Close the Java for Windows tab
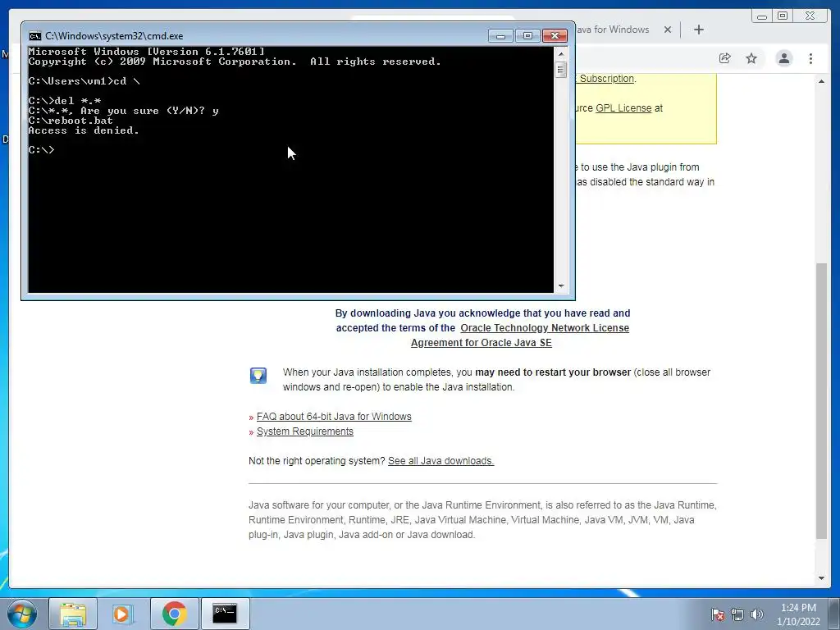The image size is (840, 630). 668,30
